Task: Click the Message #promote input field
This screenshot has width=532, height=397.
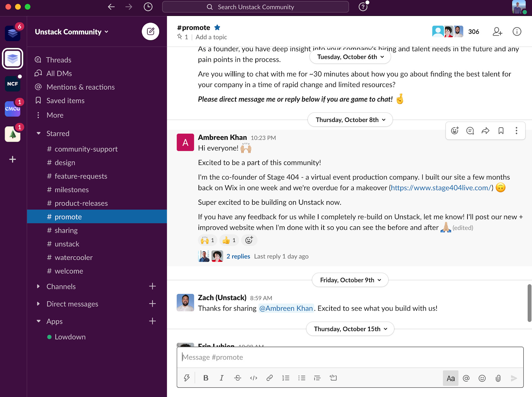Action: click(x=350, y=357)
